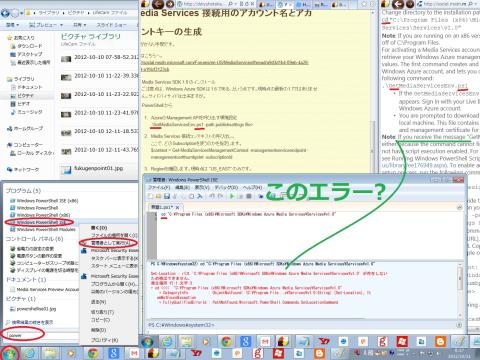Click the New script icon in PowerShell ISE
Viewport: 480px width, 360px height.
pyautogui.click(x=151, y=196)
